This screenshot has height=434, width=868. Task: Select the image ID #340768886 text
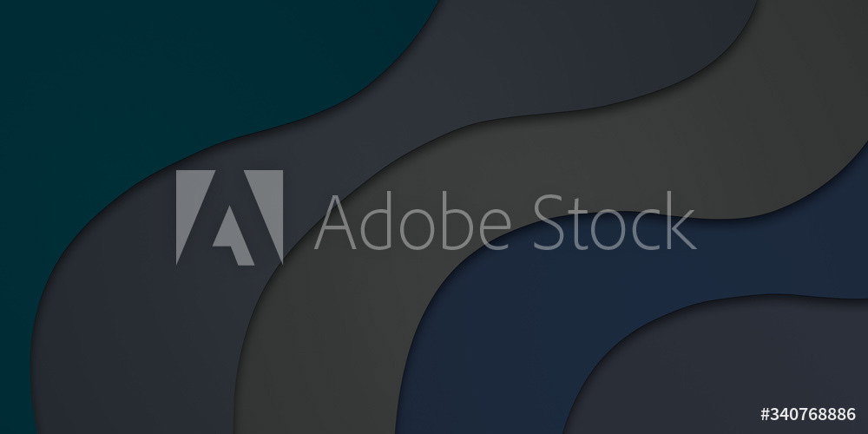[808, 413]
